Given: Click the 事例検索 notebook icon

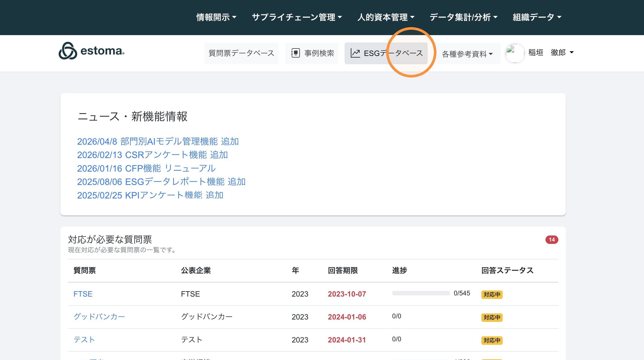Looking at the screenshot, I should [295, 53].
